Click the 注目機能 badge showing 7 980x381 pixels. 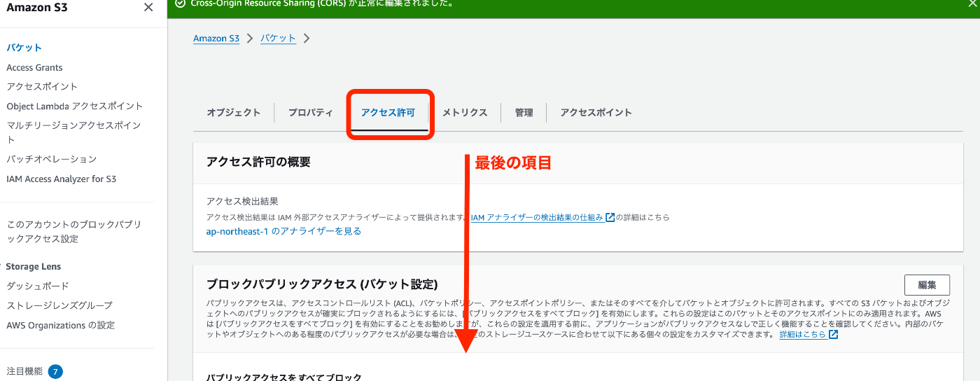(55, 371)
